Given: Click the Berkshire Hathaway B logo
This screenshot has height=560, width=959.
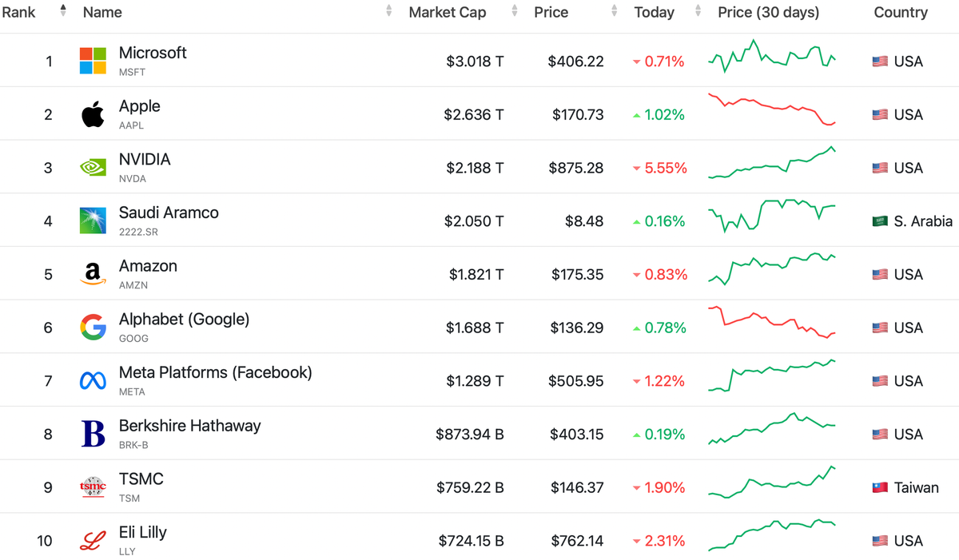Looking at the screenshot, I should [93, 434].
